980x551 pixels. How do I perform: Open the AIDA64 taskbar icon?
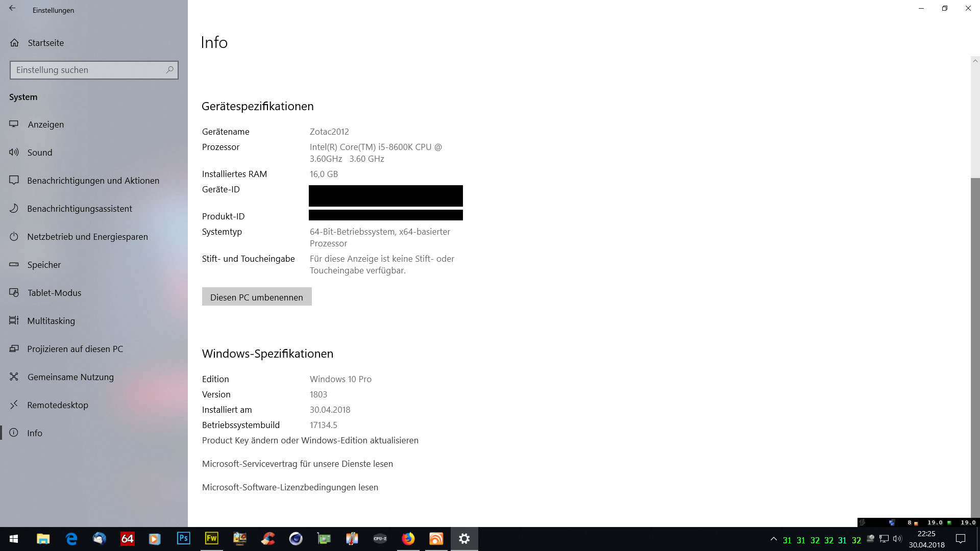point(127,539)
